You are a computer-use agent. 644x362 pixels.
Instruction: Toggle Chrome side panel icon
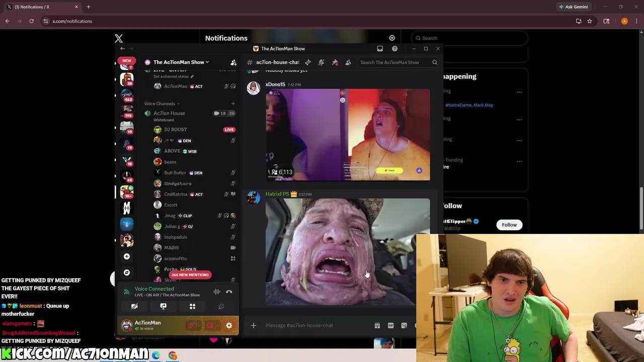tap(606, 21)
